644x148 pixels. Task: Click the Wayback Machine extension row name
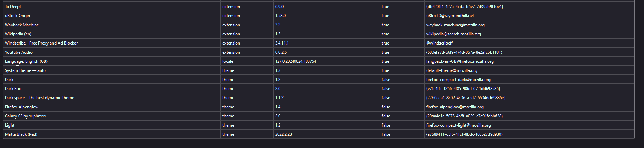(x=22, y=25)
